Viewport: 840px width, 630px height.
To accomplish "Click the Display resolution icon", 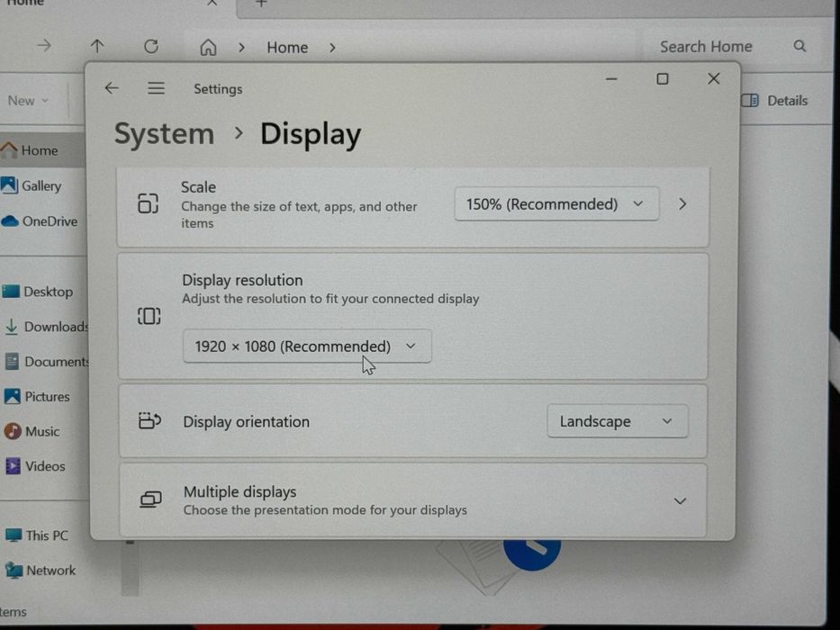I will pos(149,316).
